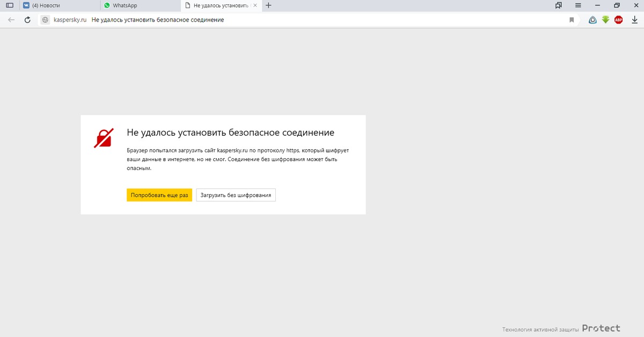Open the ABP Adblock Plus extension
The image size is (644, 337).
pyautogui.click(x=619, y=20)
